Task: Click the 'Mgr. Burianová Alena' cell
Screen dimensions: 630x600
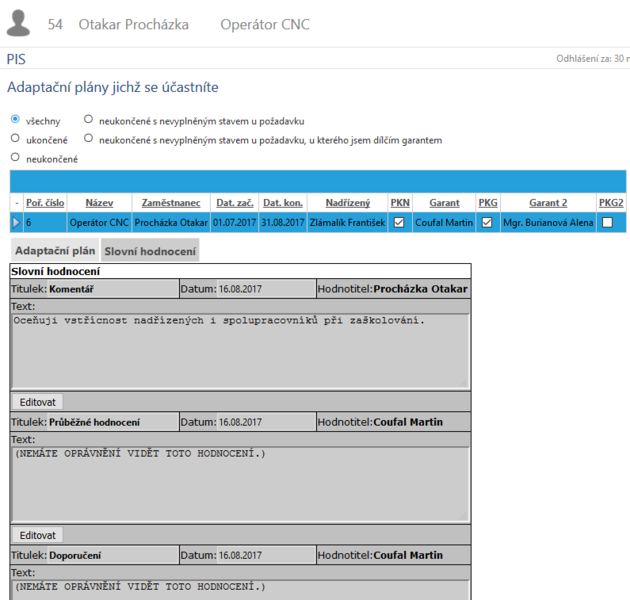Action: 548,223
